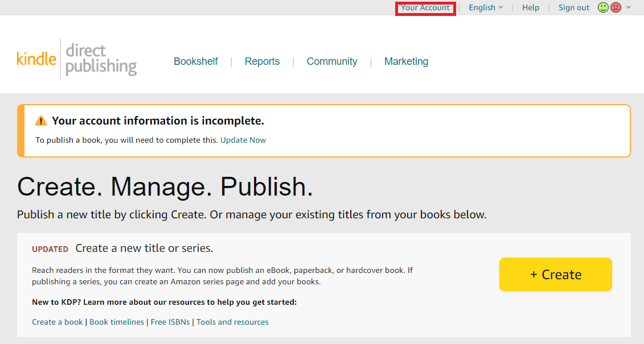This screenshot has height=344, width=644.
Task: Click the 'New to KDP?' bold line
Action: coord(165,302)
